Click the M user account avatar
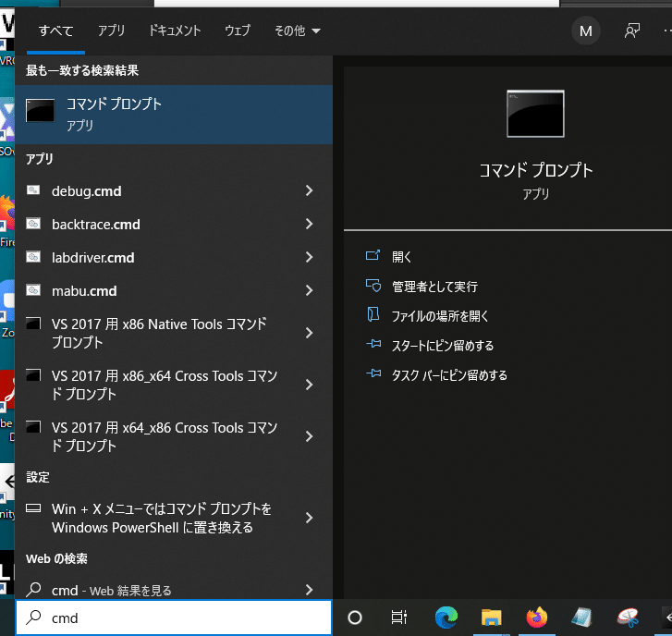The image size is (672, 636). click(585, 31)
